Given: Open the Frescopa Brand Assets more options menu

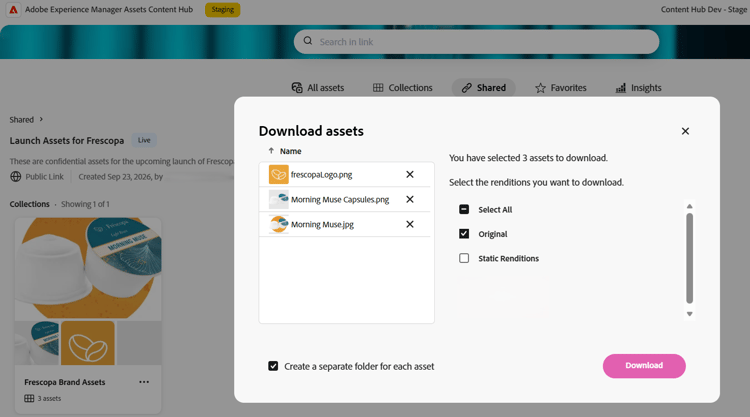Looking at the screenshot, I should pyautogui.click(x=144, y=382).
